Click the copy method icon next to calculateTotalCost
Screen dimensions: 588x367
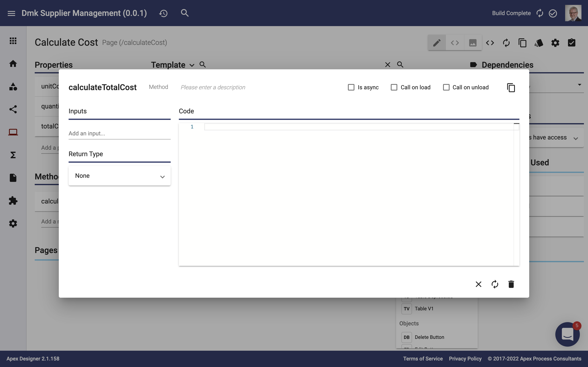(x=511, y=87)
